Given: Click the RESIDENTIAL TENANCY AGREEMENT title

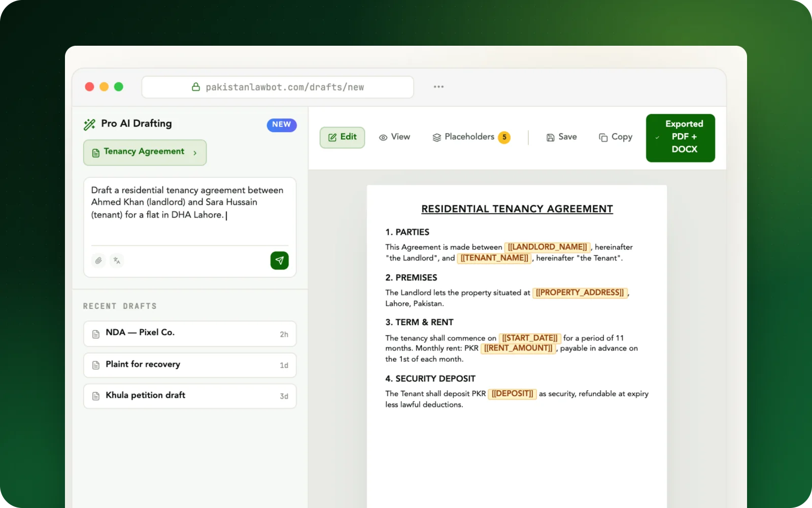Looking at the screenshot, I should click(x=517, y=209).
